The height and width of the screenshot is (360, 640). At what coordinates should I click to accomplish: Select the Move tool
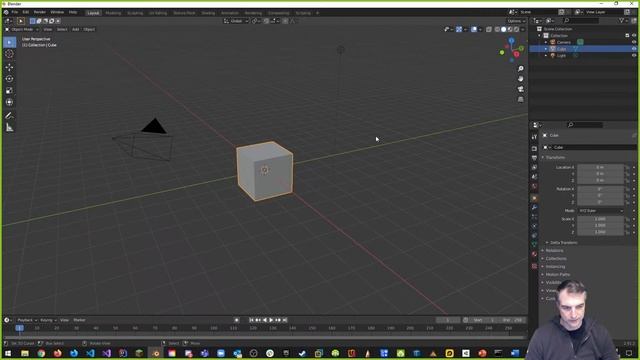coord(9,67)
